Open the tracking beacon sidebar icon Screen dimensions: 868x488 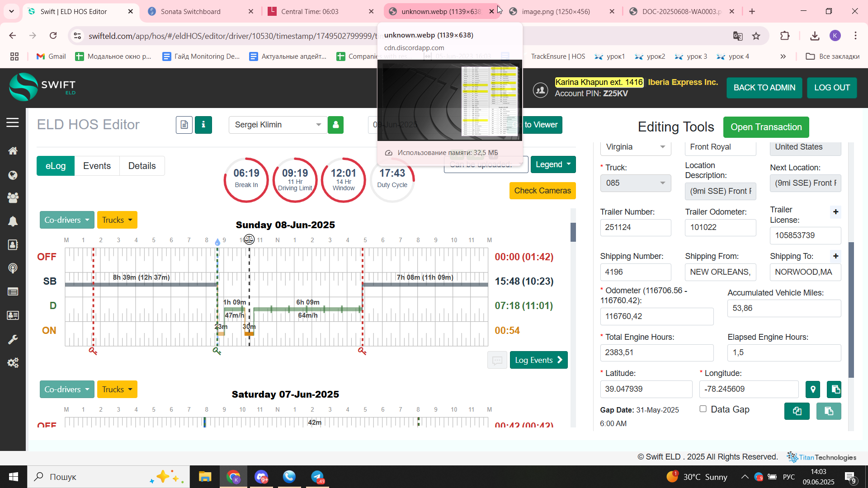pos(13,268)
